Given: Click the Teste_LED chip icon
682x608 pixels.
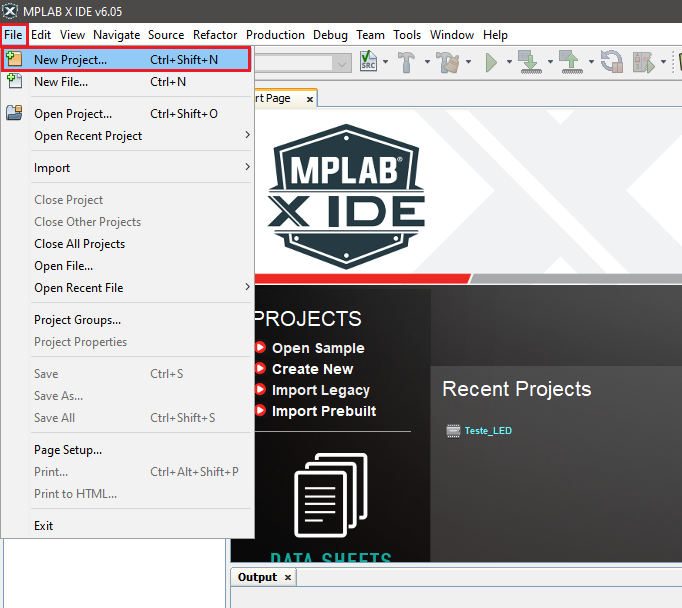Looking at the screenshot, I should [453, 431].
